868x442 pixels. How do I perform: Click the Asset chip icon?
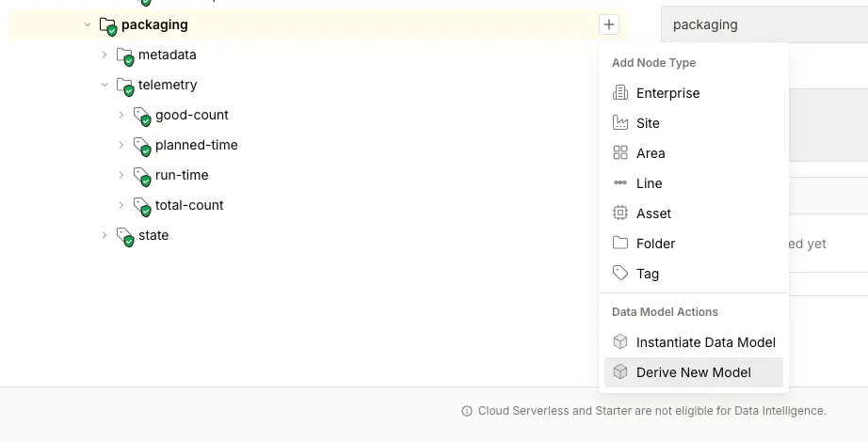pos(620,213)
